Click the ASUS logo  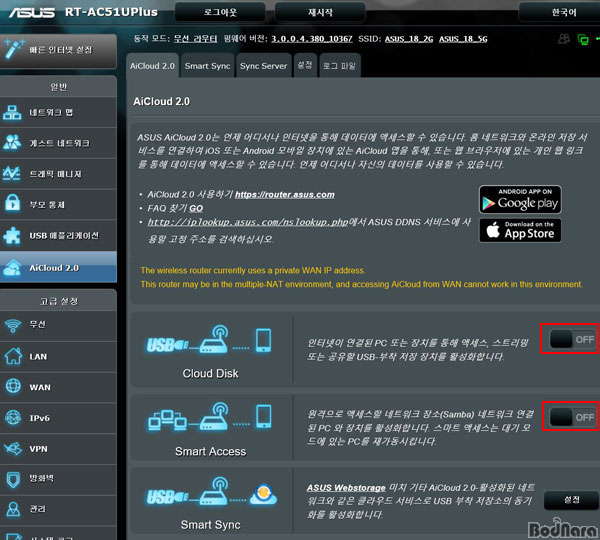tap(32, 12)
